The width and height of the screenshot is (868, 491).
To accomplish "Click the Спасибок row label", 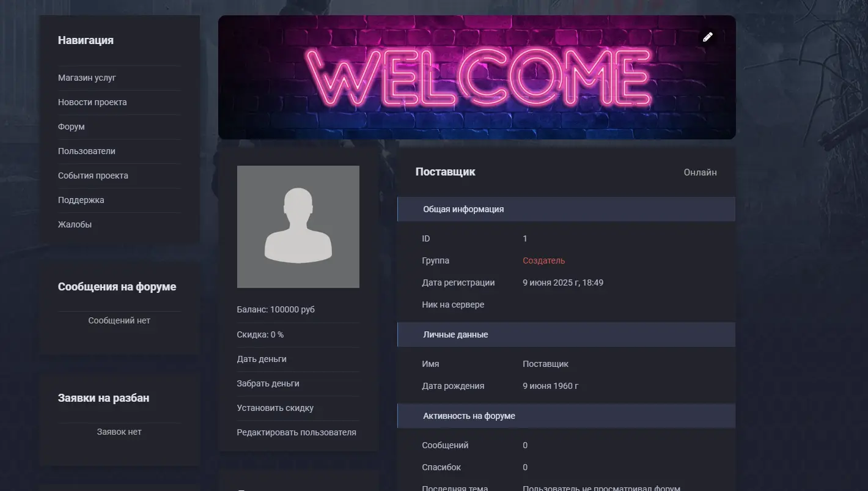I will (441, 467).
